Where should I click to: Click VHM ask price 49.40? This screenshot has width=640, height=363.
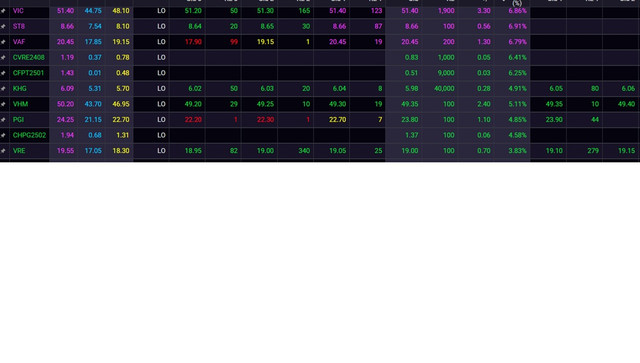[627, 104]
